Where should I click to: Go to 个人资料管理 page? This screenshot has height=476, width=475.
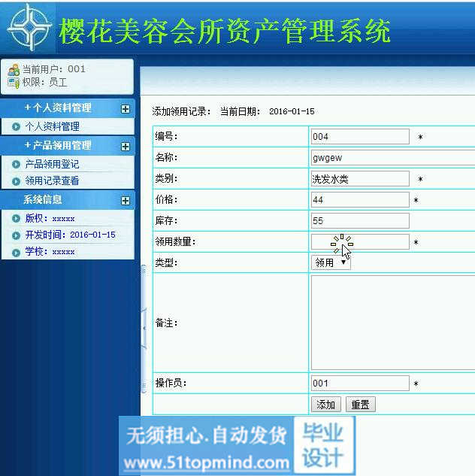click(x=52, y=126)
